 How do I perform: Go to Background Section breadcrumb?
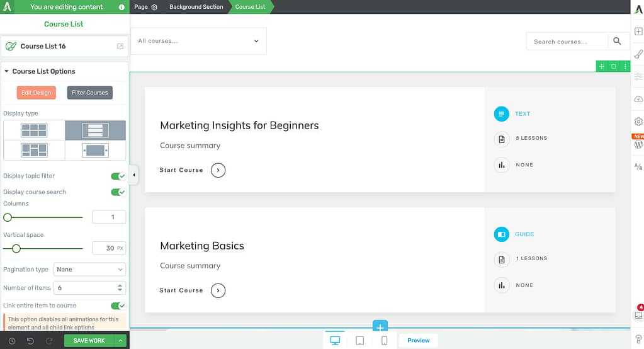(196, 7)
